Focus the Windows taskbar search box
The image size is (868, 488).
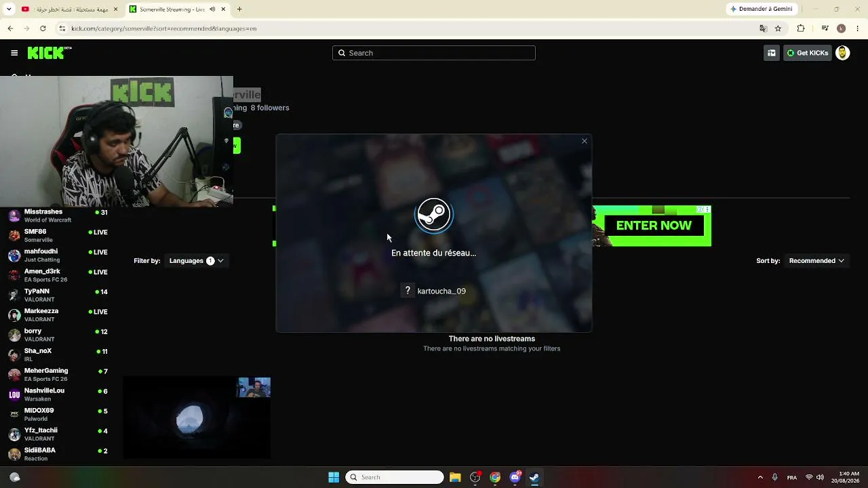click(395, 477)
